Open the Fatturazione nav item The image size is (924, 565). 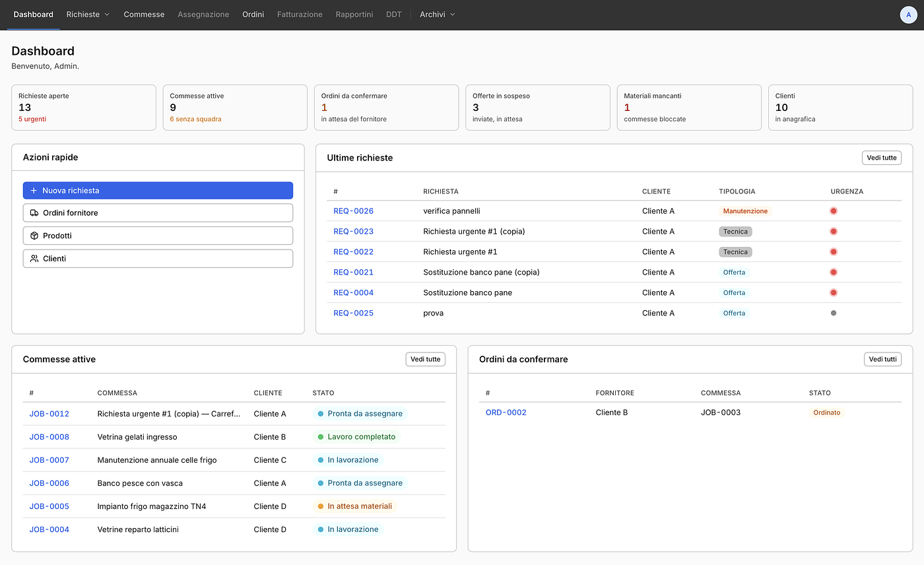click(300, 15)
